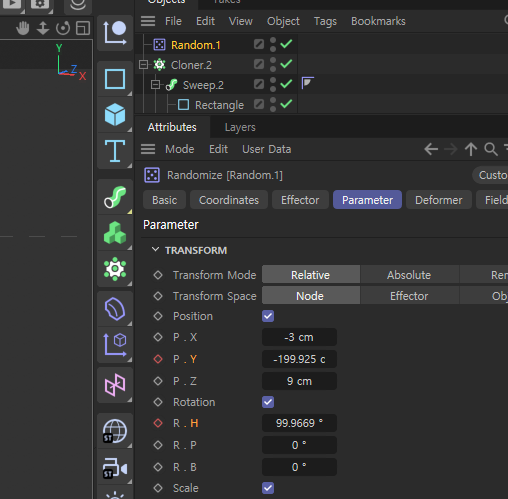Screen dimensions: 508x499
Task: Click the viewport dolly arrows icon
Action: (x=43, y=28)
